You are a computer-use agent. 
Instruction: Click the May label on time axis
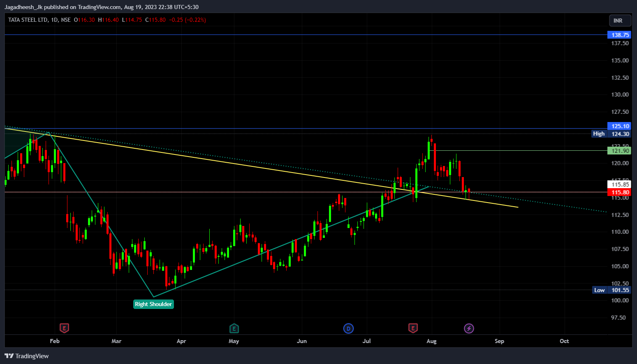coord(234,341)
